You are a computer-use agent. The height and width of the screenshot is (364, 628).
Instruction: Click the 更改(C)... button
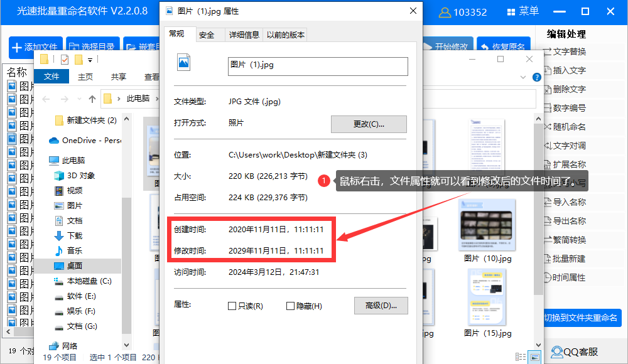(x=369, y=124)
